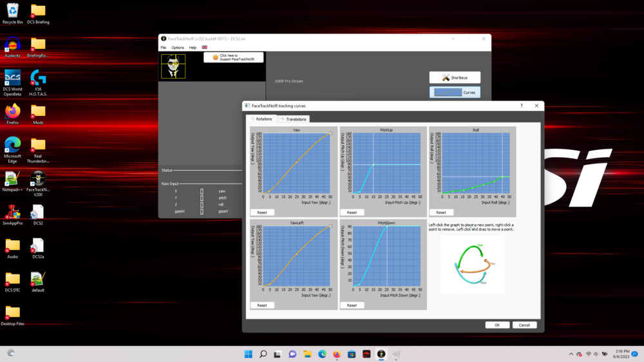Open the DCS Briefing folder on desktop
Image resolution: width=644 pixels, height=362 pixels.
pos(38,13)
